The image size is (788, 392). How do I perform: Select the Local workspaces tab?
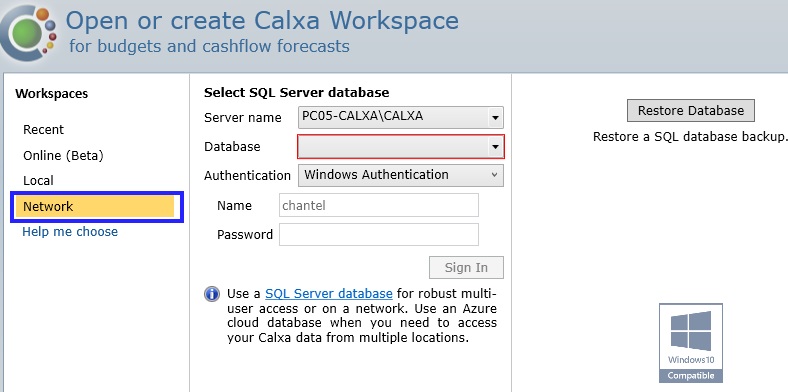pos(38,181)
